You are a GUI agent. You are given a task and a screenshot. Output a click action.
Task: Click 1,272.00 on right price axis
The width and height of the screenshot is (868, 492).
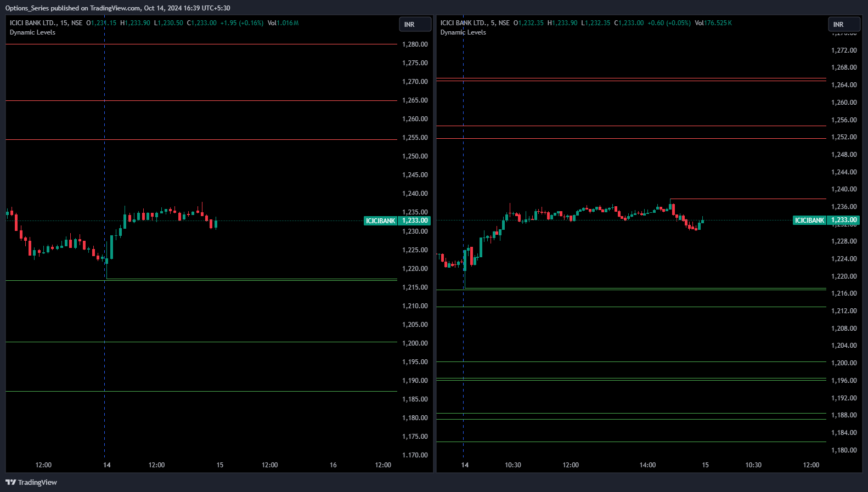click(x=844, y=50)
